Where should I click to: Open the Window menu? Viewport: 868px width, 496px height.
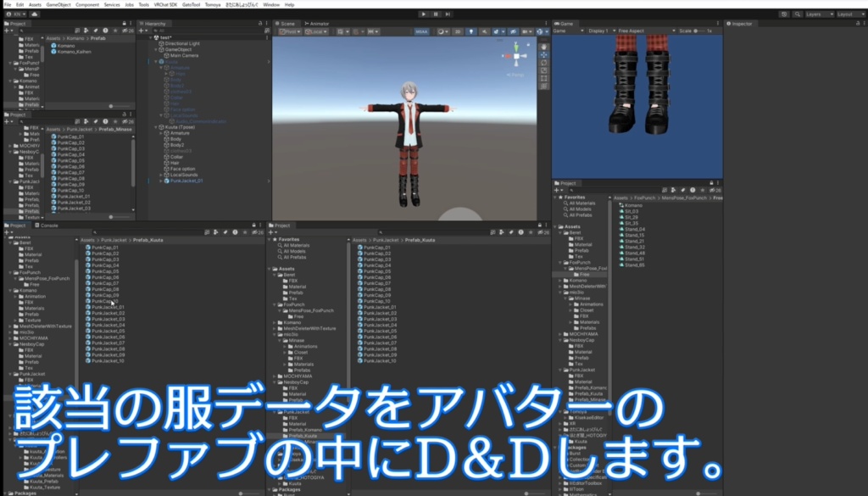[x=271, y=4]
